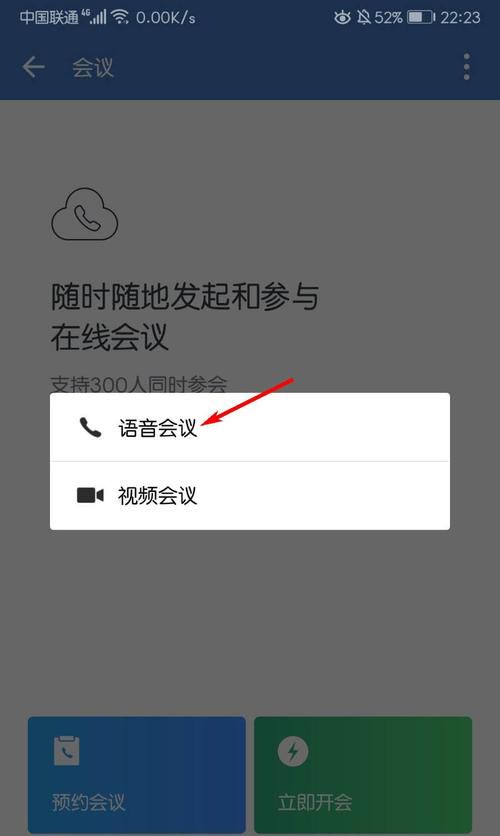Tap the battery indicator in status bar
Image resolution: width=500 pixels, height=836 pixels.
[421, 18]
